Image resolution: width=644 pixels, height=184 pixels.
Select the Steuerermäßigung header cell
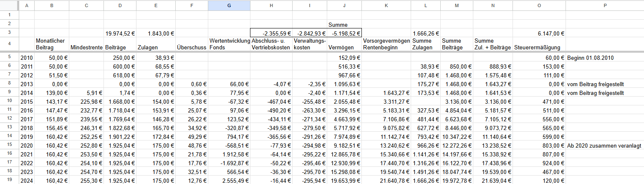click(x=539, y=44)
